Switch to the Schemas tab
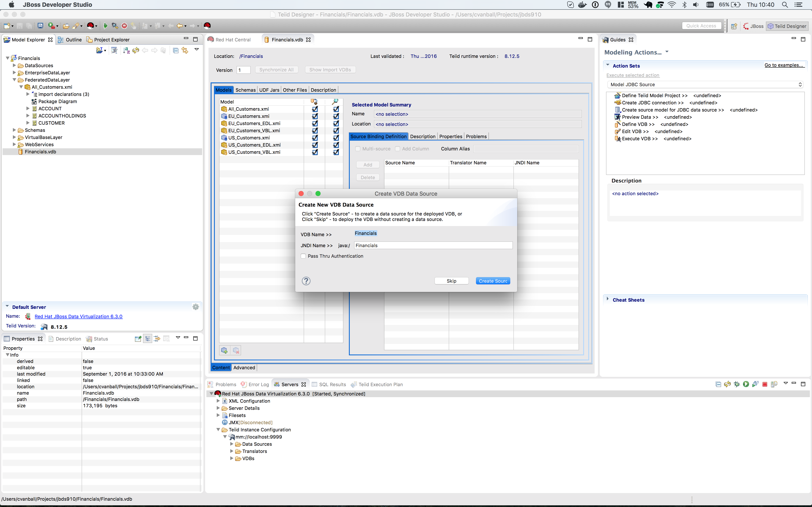The width and height of the screenshot is (812, 507). tap(245, 90)
